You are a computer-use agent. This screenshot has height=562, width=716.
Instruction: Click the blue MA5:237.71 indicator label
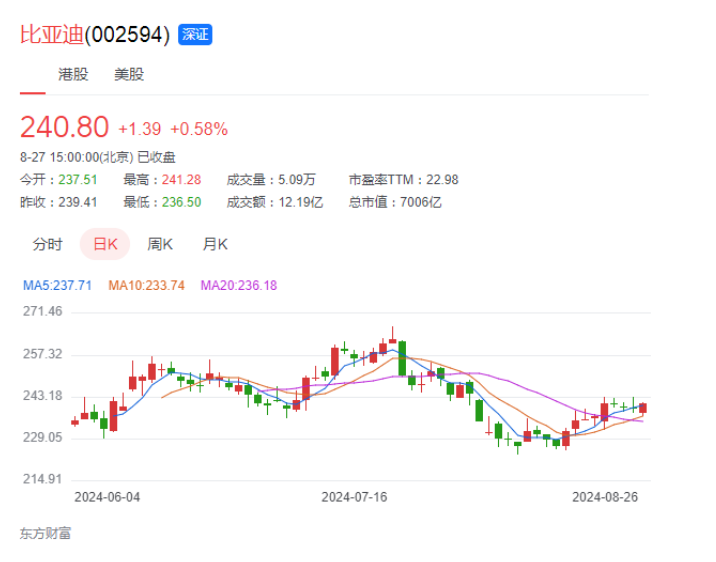57,285
